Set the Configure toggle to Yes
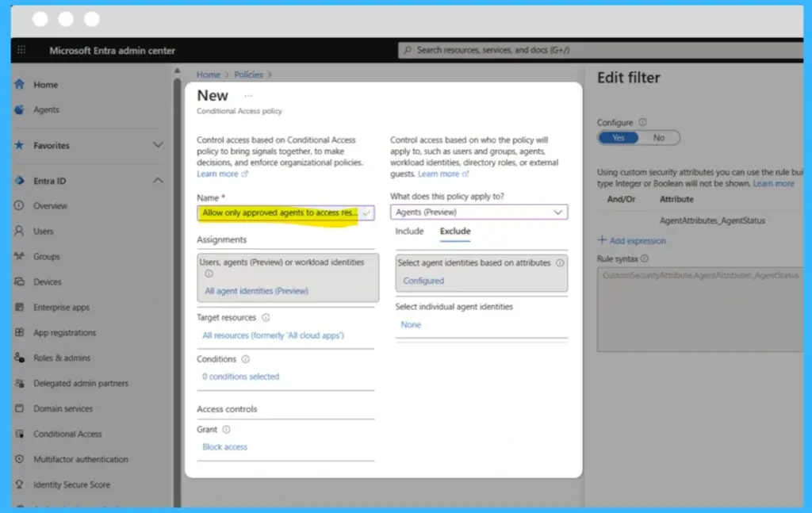812x513 pixels. 618,137
